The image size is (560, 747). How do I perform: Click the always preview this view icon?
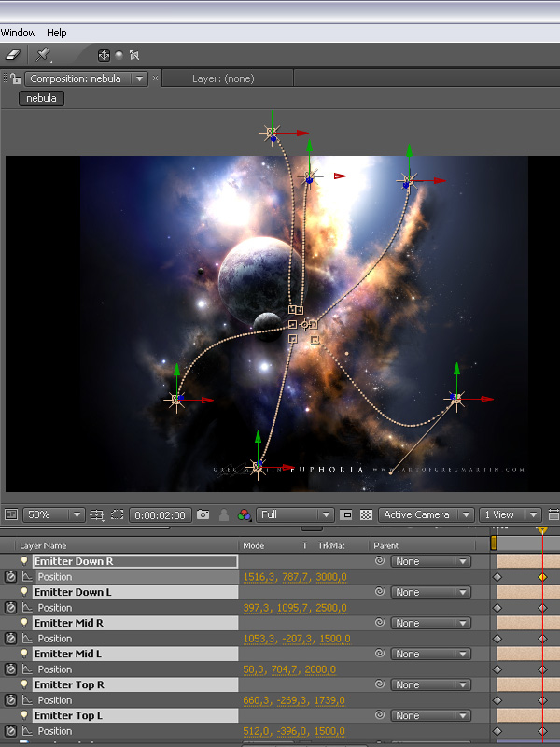pos(11,514)
